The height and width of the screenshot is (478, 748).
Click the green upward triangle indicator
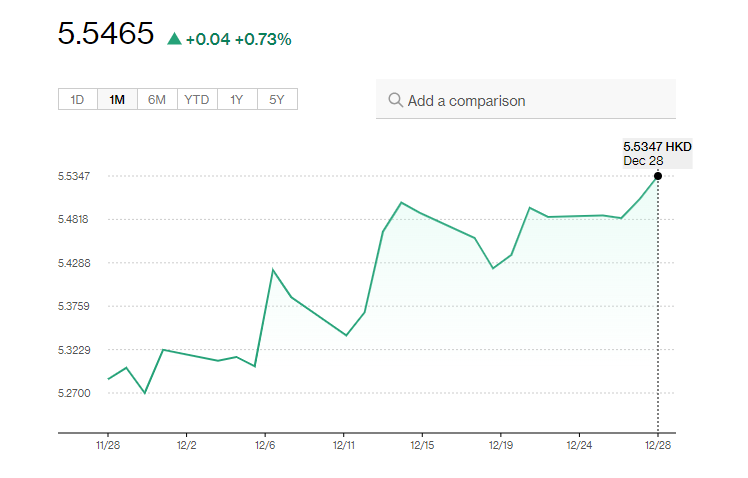[174, 39]
